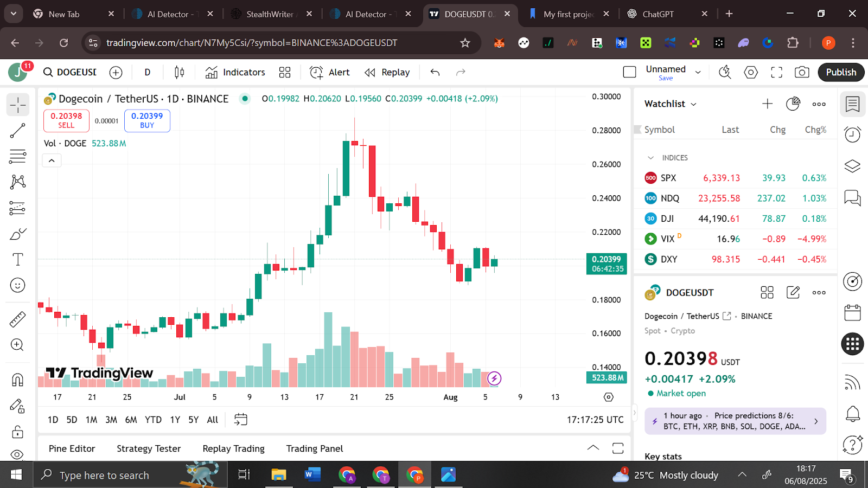Set chart range to 1M
The height and width of the screenshot is (488, 868).
coord(91,420)
